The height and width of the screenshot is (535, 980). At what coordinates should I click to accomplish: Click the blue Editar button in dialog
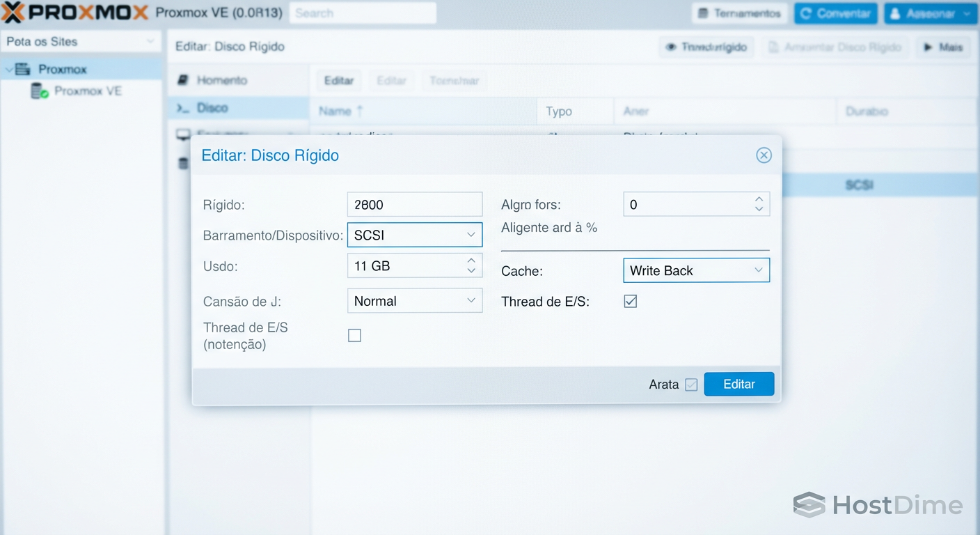coord(738,384)
